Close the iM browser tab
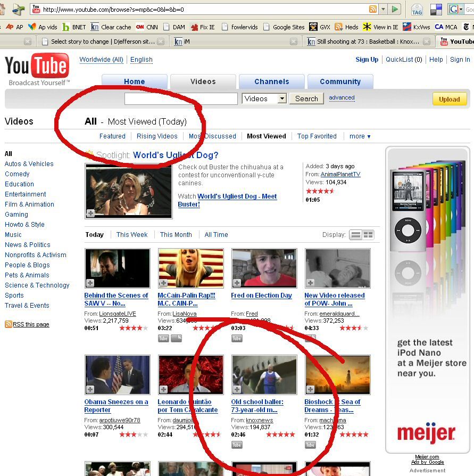 (x=294, y=42)
